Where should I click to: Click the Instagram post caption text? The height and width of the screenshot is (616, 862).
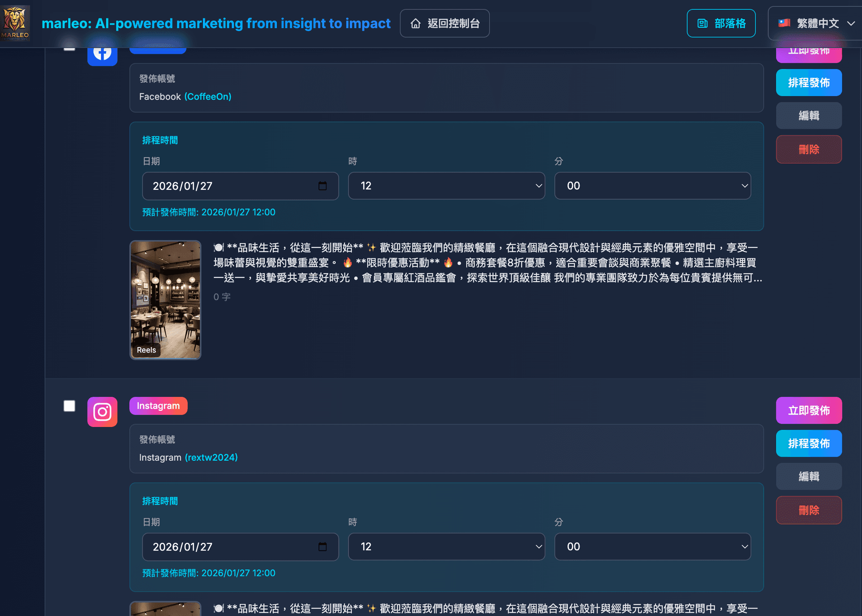[486, 608]
